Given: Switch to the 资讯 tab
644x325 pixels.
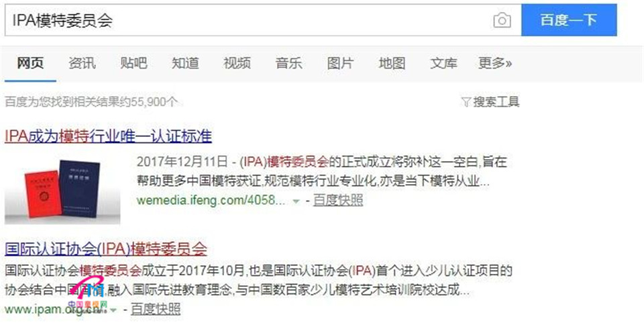Looking at the screenshot, I should click(82, 63).
